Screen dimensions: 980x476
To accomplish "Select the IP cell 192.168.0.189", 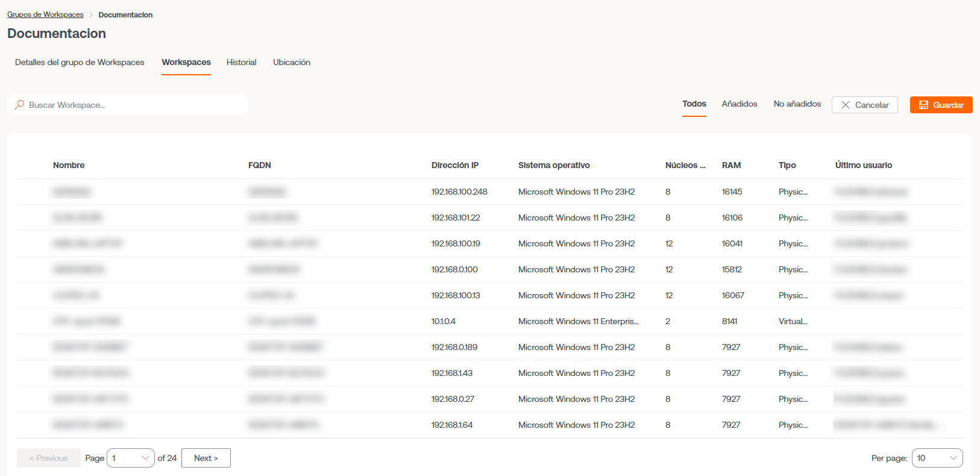I will point(454,347).
